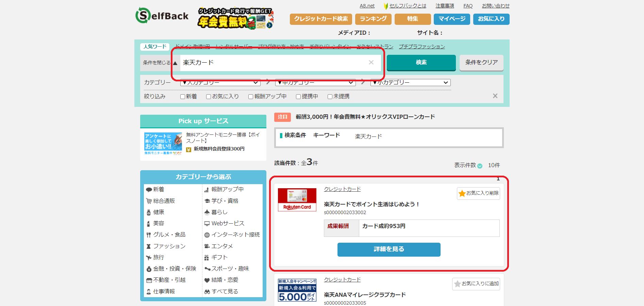Open 楽天カードでポイント生活はじめよう! title
Screen dimensions: 644x306
point(372,205)
